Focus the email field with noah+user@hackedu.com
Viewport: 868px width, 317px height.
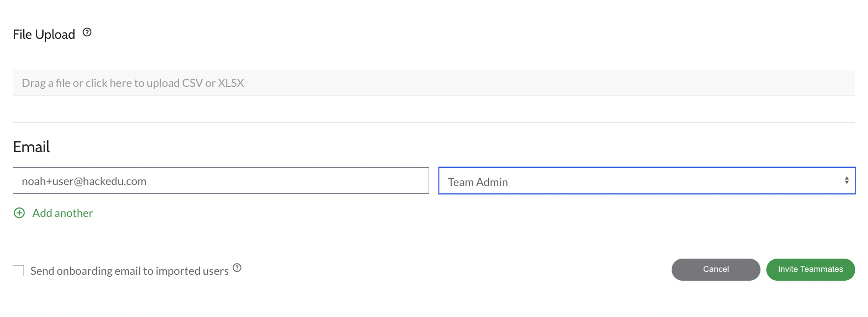click(221, 181)
